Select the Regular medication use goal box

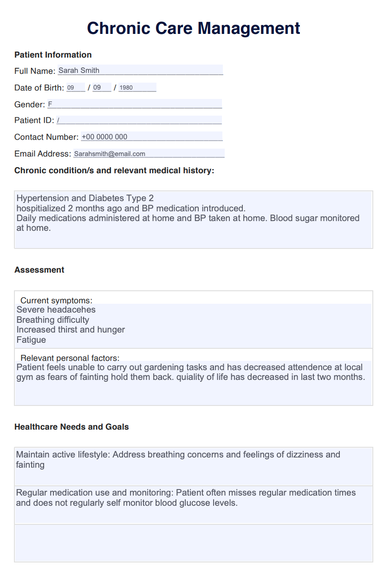(194, 504)
